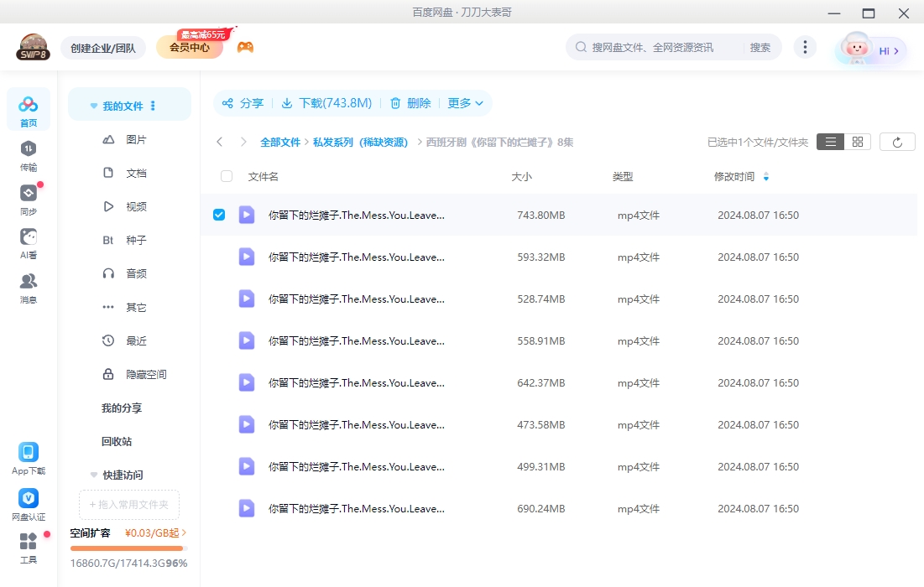Open the 会员中心 membership tab
Screen dimensions: 924x587
click(x=188, y=46)
